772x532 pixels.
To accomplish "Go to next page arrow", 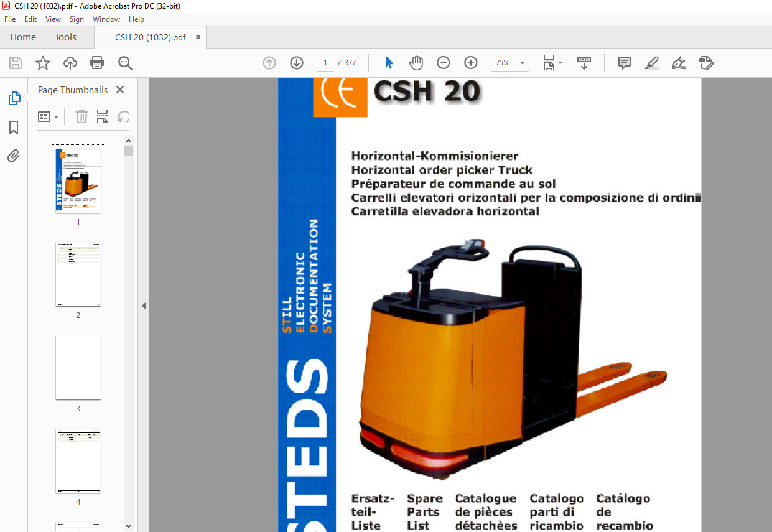I will pyautogui.click(x=297, y=63).
